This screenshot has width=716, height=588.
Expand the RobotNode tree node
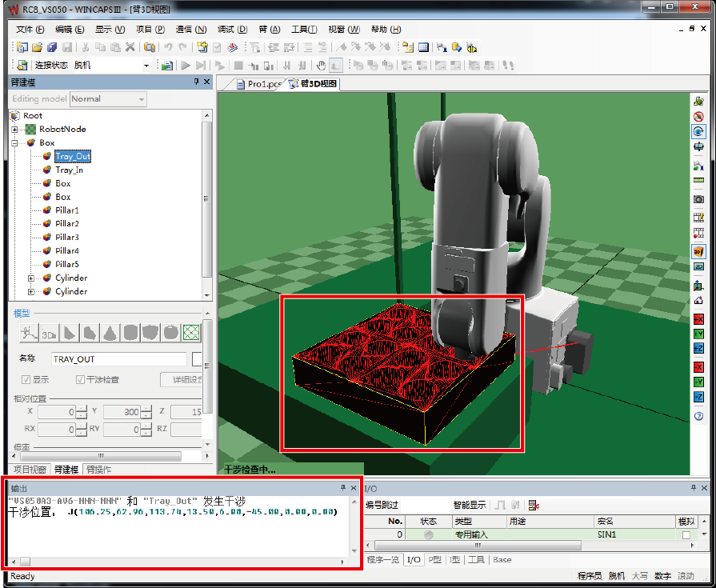click(14, 129)
